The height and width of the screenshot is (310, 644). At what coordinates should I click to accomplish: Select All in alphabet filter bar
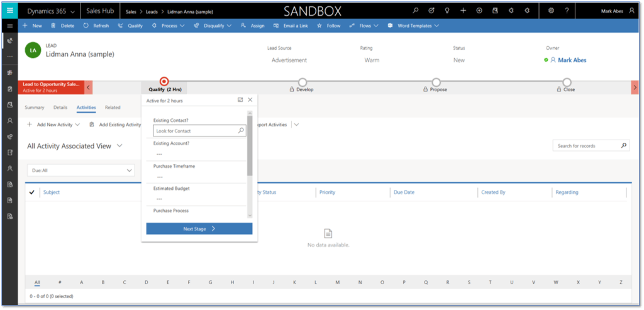[x=37, y=282]
